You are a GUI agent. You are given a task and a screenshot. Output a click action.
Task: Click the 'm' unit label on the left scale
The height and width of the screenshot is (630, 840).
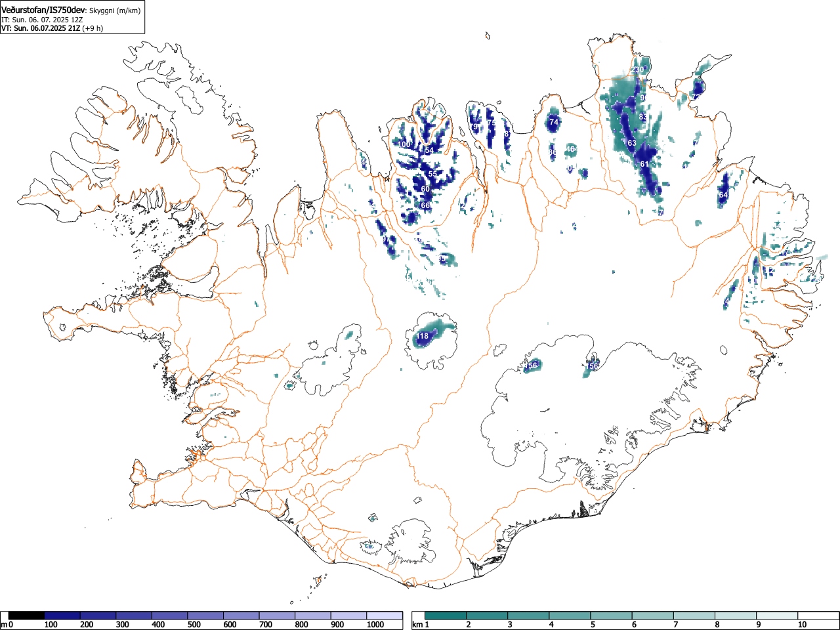4,625
